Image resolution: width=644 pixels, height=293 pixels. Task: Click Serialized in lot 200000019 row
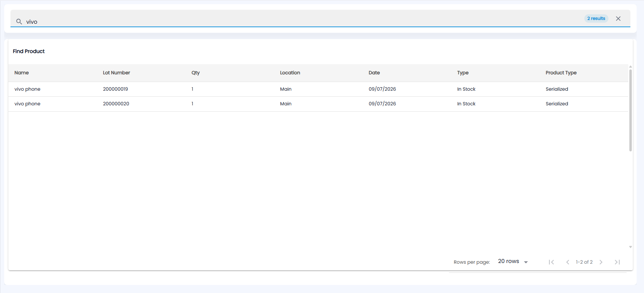point(557,89)
